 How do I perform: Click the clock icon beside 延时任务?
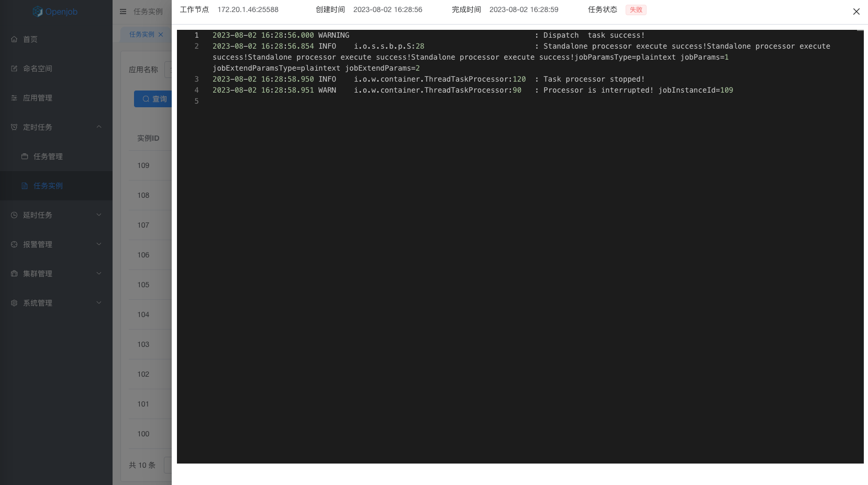[14, 215]
